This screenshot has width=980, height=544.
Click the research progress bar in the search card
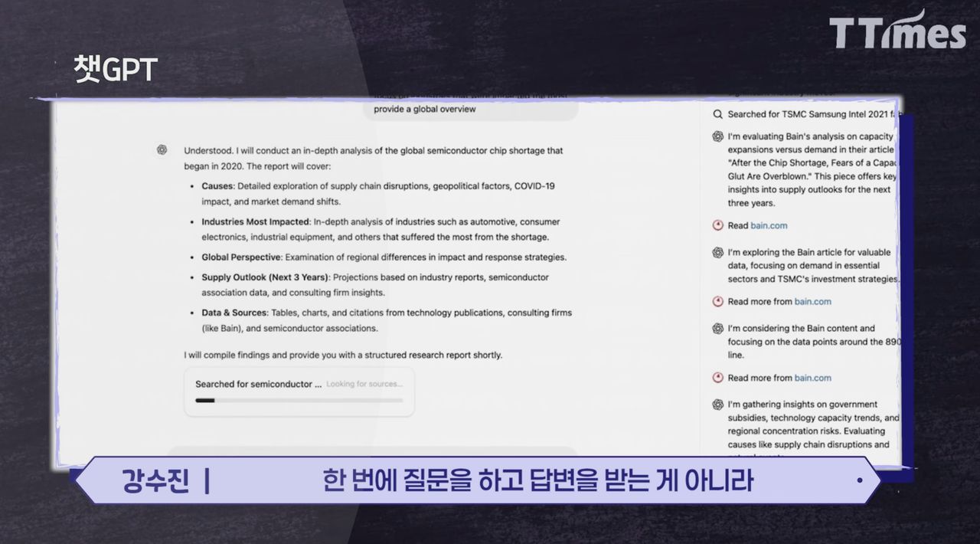[299, 400]
